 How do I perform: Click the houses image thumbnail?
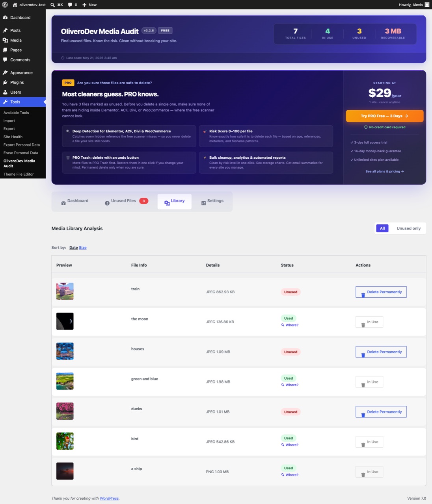pos(65,351)
